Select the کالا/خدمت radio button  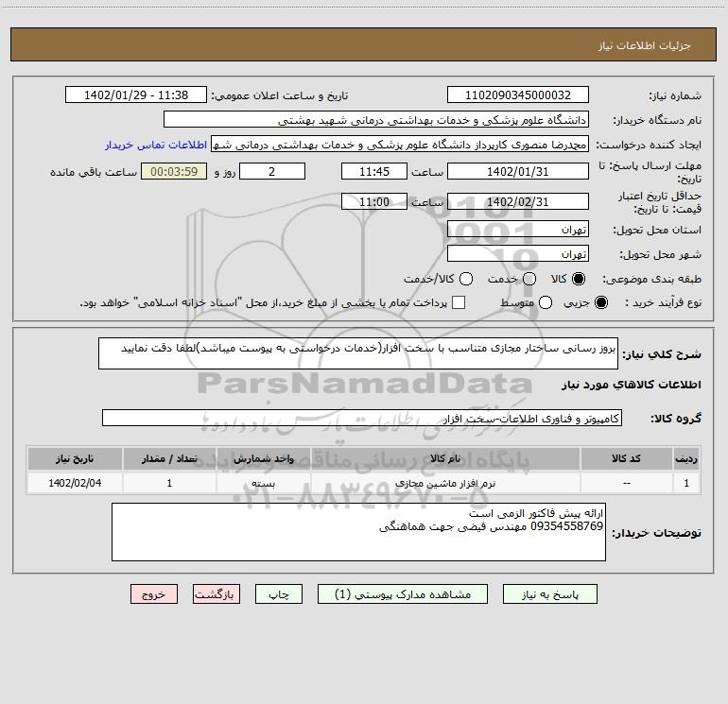[x=466, y=279]
